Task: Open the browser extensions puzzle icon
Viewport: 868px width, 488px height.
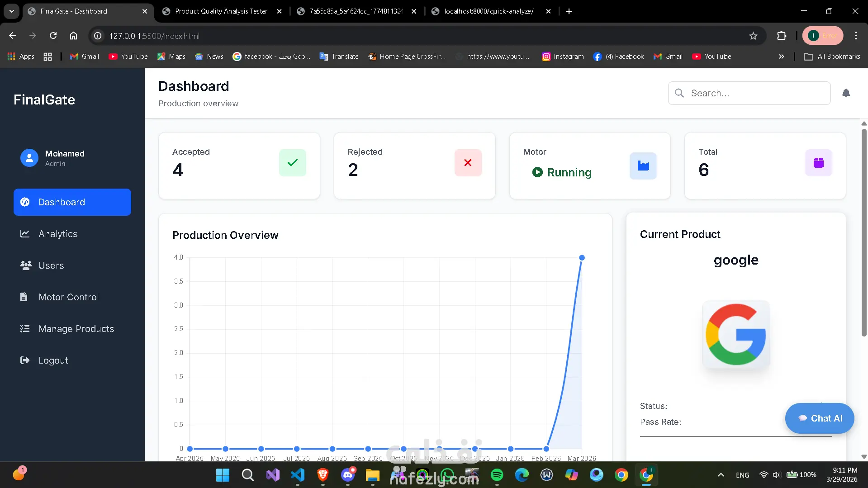Action: coord(782,36)
